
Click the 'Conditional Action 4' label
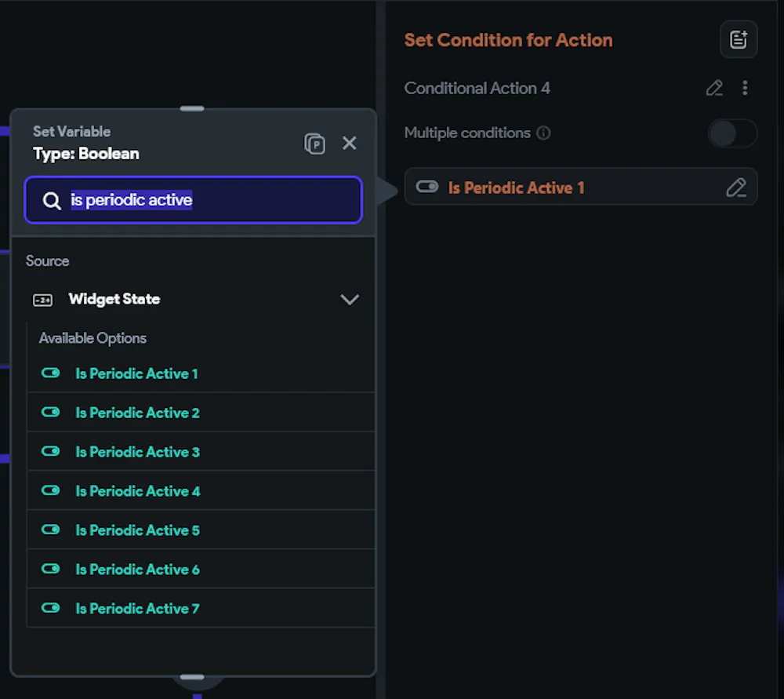click(x=477, y=88)
